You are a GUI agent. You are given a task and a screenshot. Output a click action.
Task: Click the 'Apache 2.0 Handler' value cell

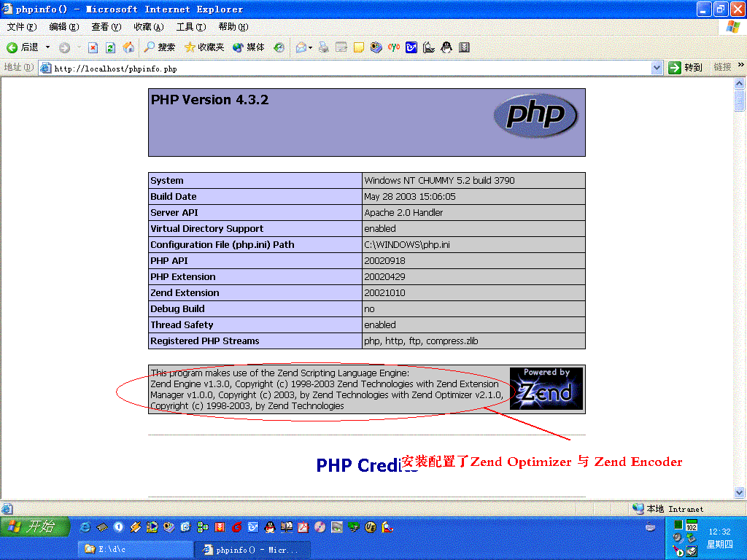point(473,212)
